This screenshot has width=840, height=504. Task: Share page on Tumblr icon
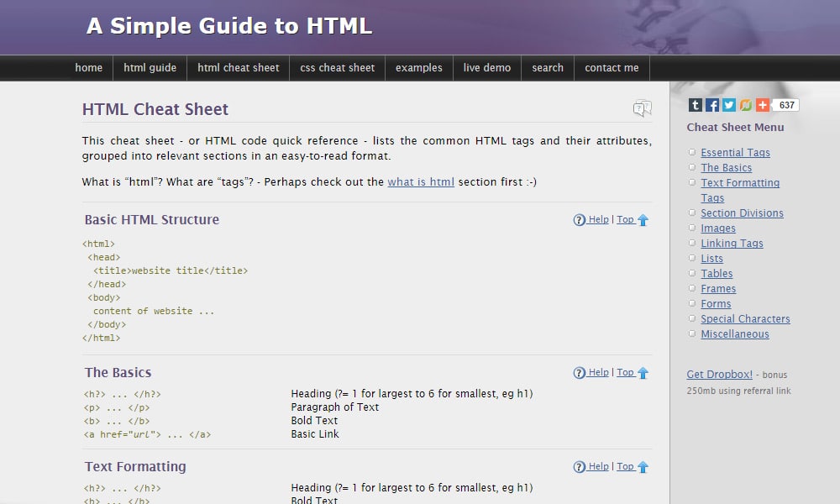tap(695, 105)
